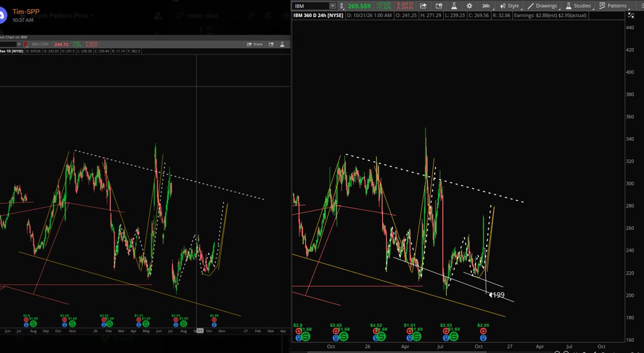This screenshot has width=644, height=353.
Task: Click the IBM 360 D 24h [NYSE] label
Action: [x=318, y=15]
